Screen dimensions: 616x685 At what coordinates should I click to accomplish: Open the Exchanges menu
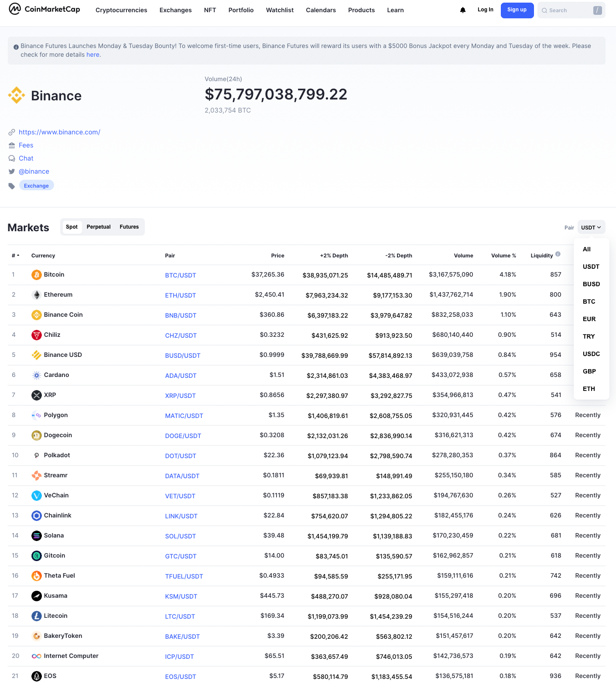(x=175, y=10)
